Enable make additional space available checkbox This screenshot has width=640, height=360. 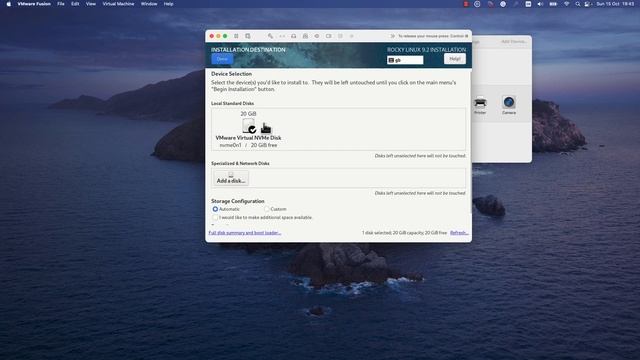click(215, 218)
